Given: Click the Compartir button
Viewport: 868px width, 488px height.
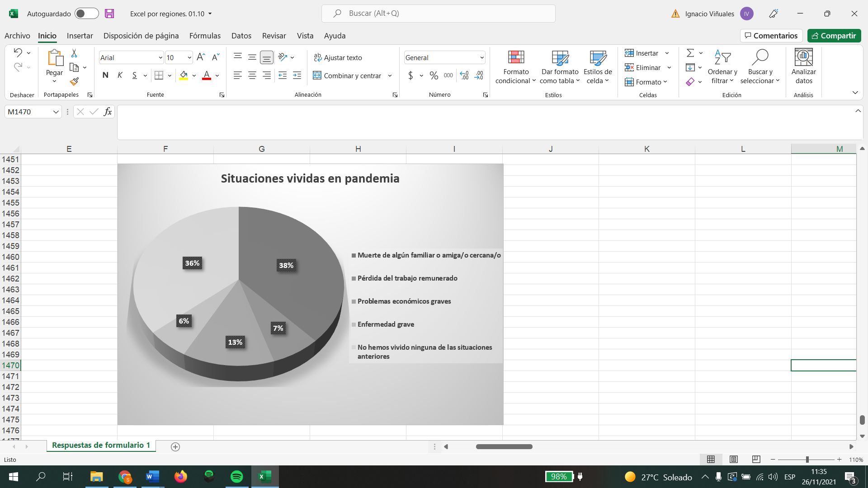Looking at the screenshot, I should click(834, 36).
